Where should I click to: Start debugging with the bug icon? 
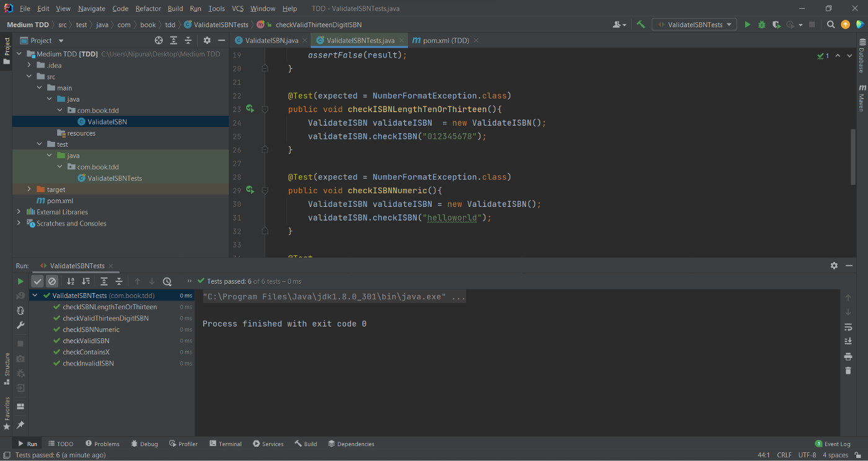[x=761, y=25]
